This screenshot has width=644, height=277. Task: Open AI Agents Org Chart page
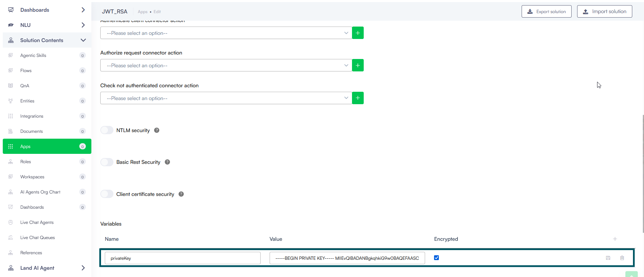(x=47, y=192)
